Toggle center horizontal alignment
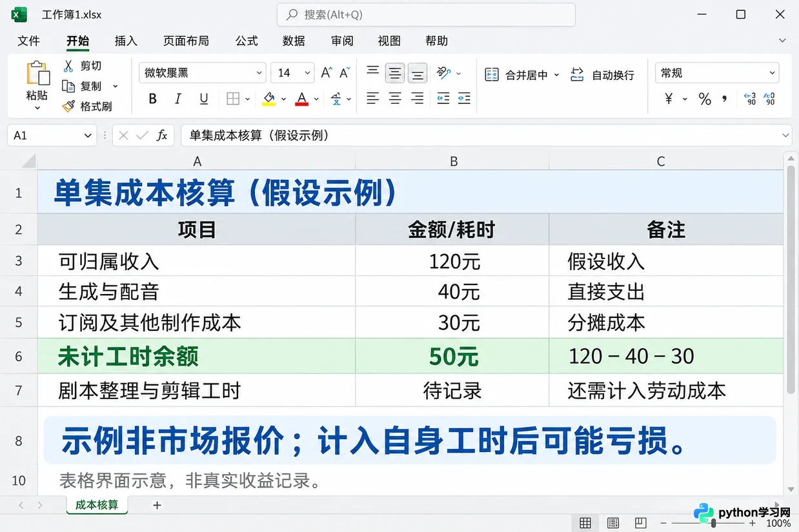Image resolution: width=799 pixels, height=532 pixels. [x=395, y=99]
